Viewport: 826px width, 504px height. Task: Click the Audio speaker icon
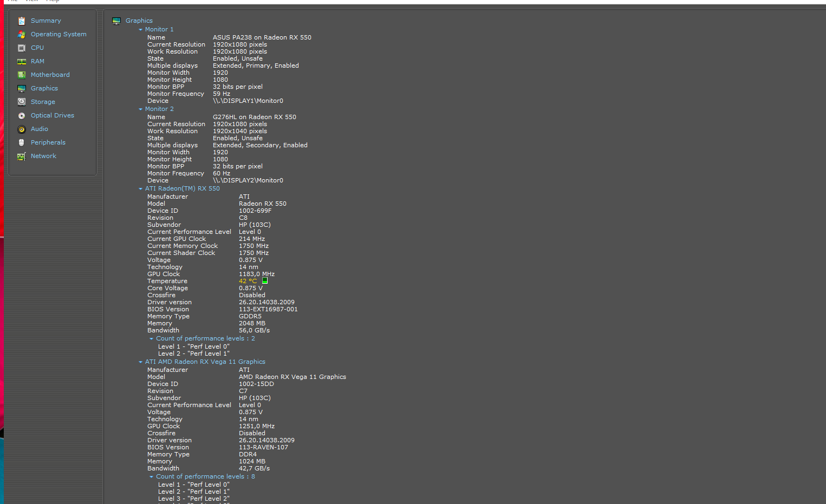point(22,129)
